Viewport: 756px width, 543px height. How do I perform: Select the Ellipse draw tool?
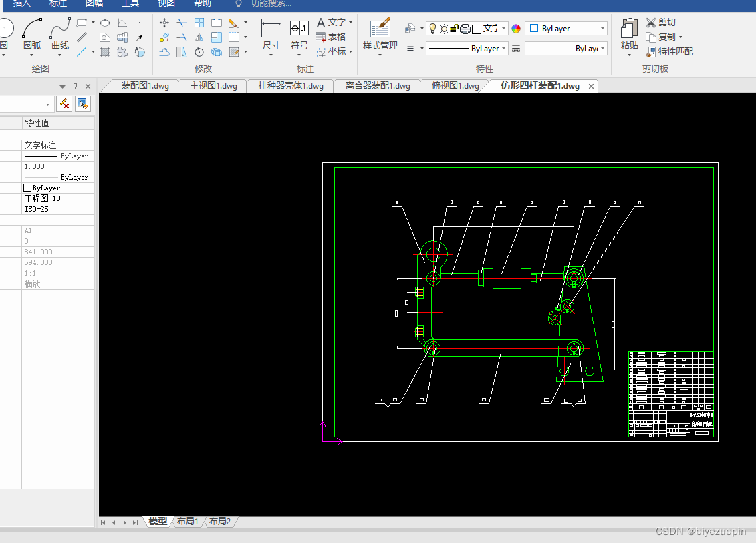pyautogui.click(x=105, y=23)
